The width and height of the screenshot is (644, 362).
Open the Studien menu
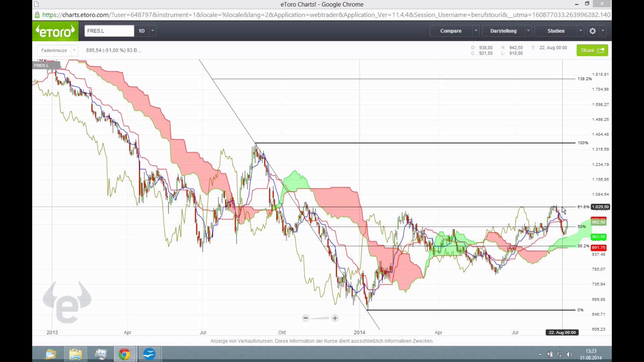[556, 31]
